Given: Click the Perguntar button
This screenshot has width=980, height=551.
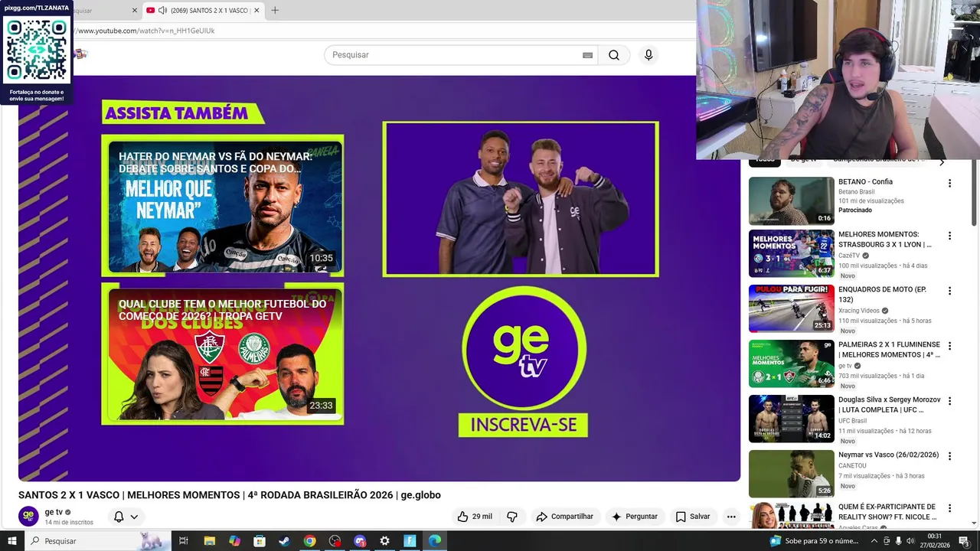Looking at the screenshot, I should (x=635, y=517).
